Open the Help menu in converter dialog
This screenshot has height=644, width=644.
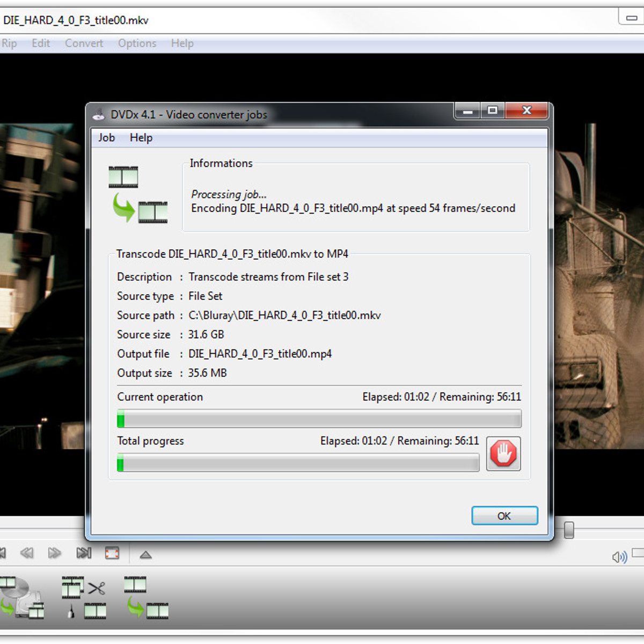tap(141, 138)
